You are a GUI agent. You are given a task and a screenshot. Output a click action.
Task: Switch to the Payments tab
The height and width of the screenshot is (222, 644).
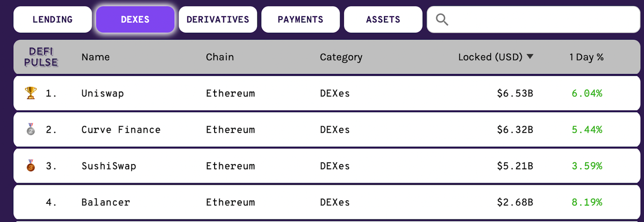(x=301, y=19)
